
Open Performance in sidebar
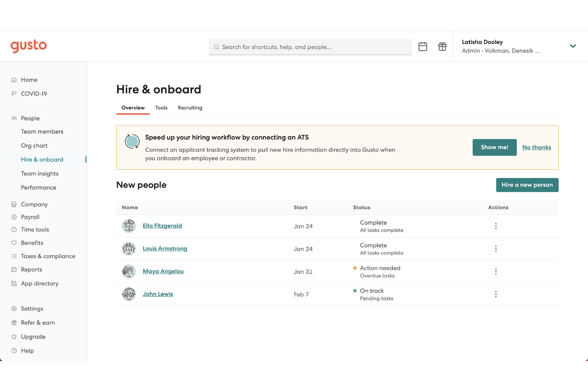[39, 187]
